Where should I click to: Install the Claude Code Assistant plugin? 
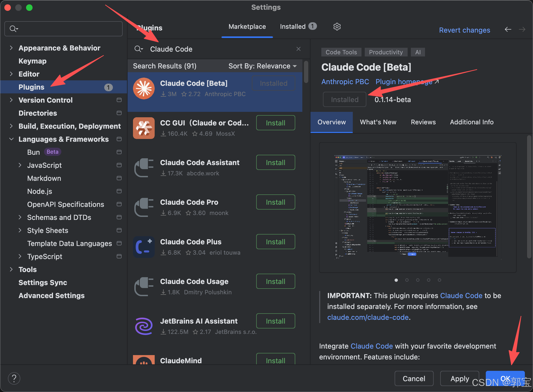pos(275,163)
